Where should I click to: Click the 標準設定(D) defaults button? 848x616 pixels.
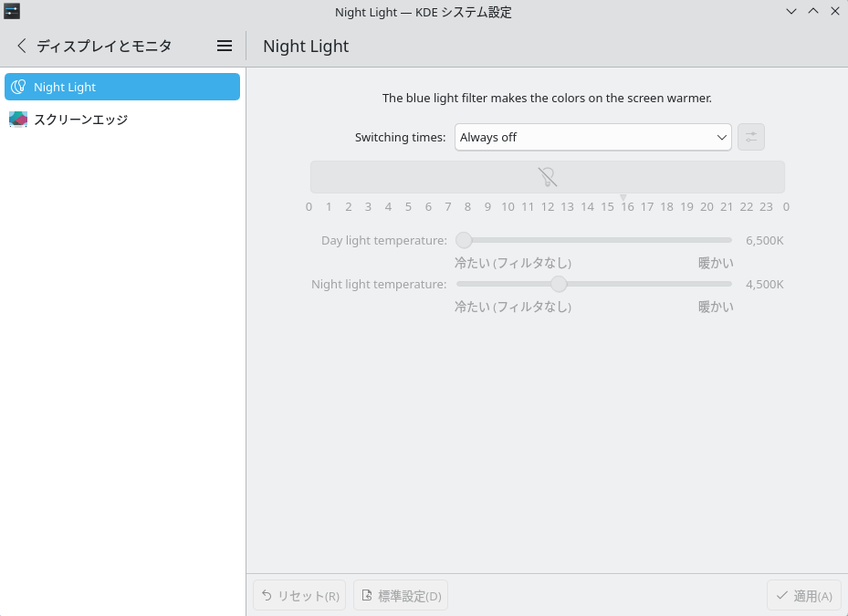coord(401,596)
